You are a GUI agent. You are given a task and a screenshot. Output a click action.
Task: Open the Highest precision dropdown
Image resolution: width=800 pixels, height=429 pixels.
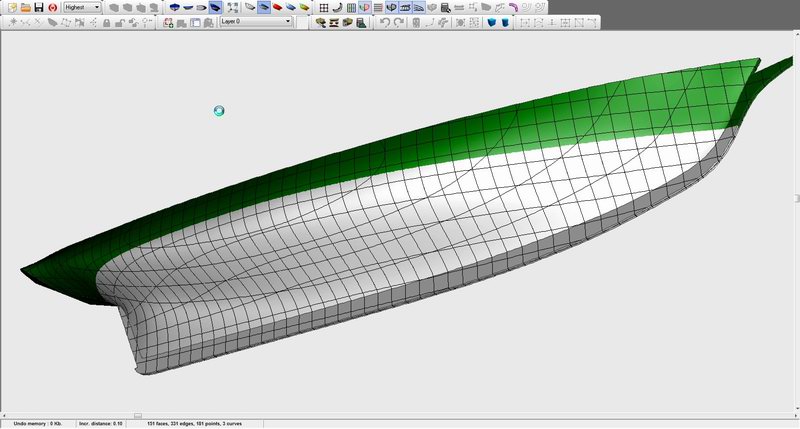click(96, 7)
